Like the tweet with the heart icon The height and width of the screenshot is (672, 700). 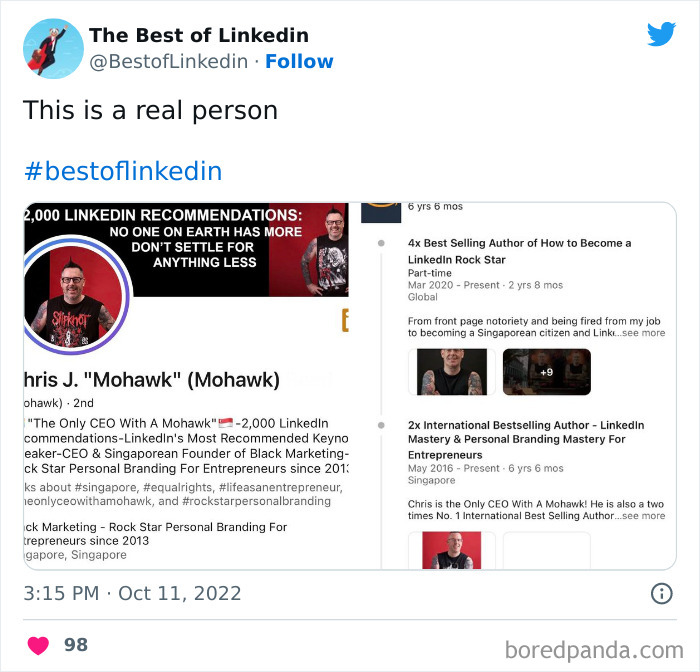coord(38,645)
